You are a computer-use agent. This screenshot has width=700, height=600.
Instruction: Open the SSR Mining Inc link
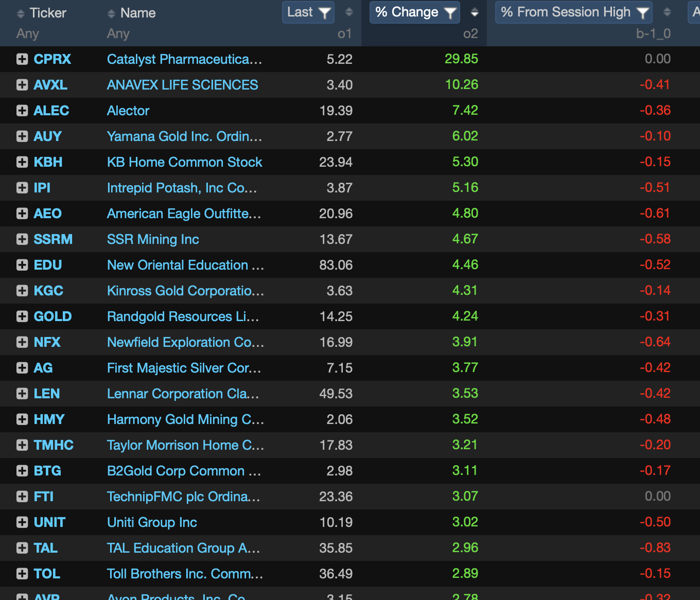coord(153,239)
